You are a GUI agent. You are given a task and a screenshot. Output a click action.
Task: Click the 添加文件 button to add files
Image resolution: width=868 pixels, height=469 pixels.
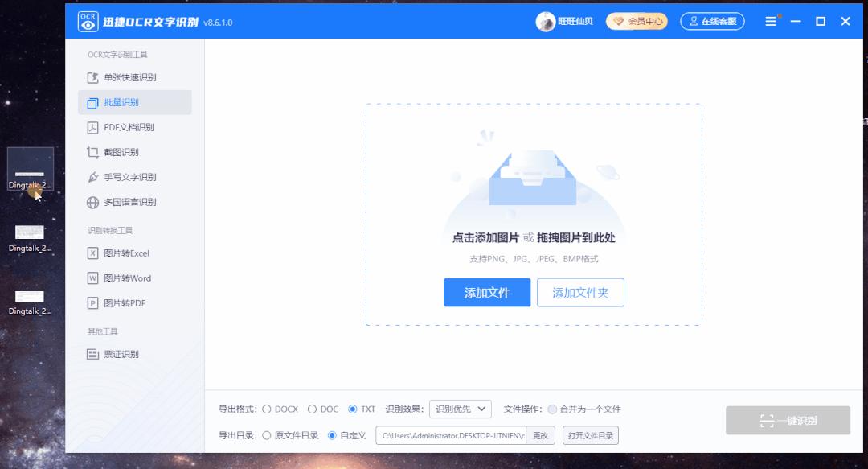click(486, 293)
